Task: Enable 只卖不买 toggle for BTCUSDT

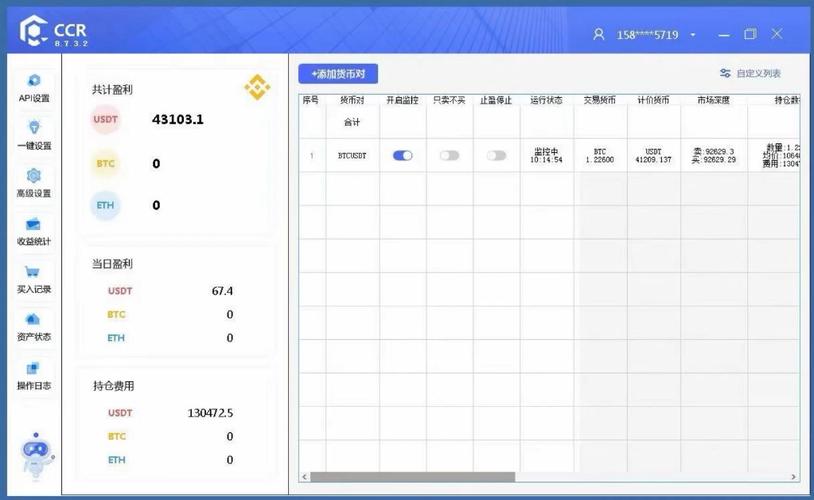Action: coord(449,156)
